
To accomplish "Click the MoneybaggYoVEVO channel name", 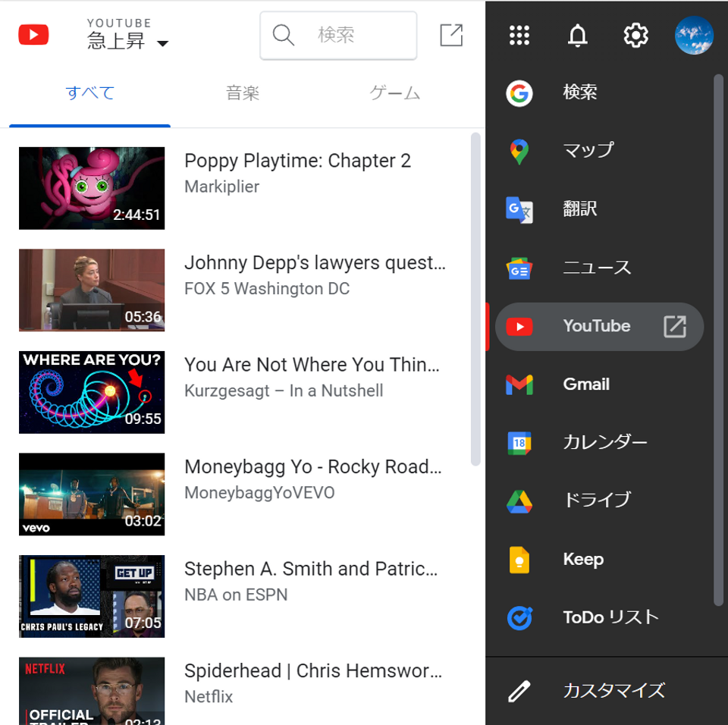I will pyautogui.click(x=259, y=493).
